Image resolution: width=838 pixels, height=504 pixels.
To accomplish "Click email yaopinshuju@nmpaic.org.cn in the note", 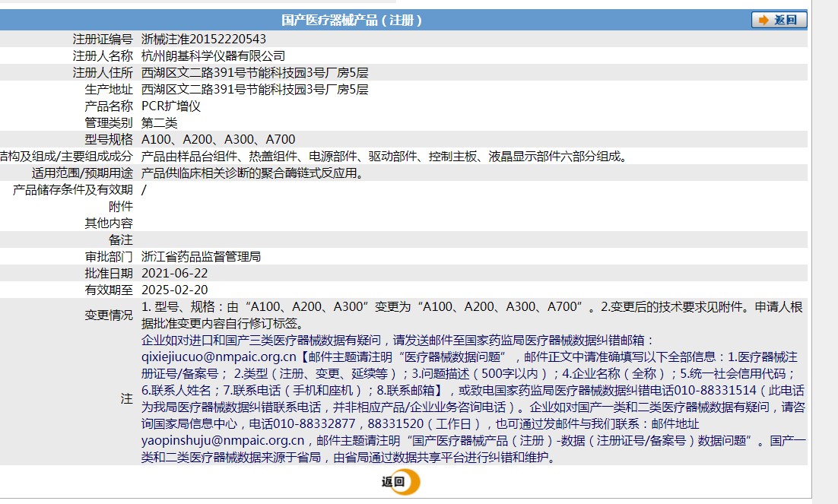I will (x=223, y=440).
